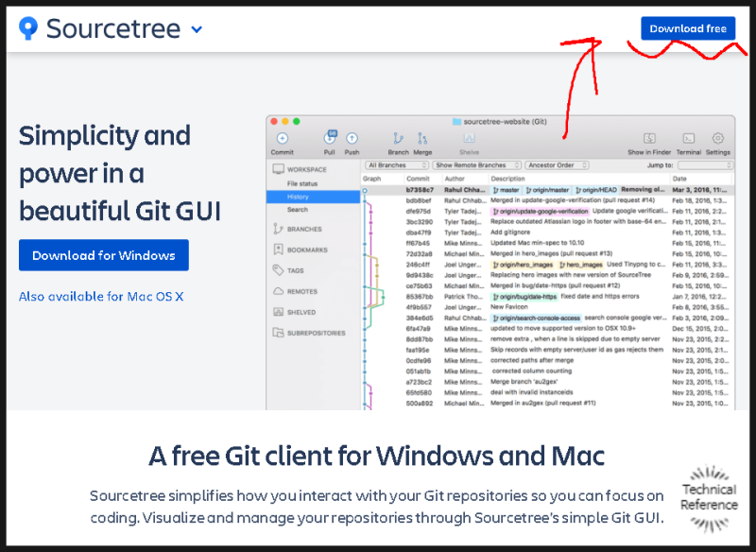Image resolution: width=756 pixels, height=552 pixels.
Task: Open the All Branches dropdown
Action: coord(396,164)
